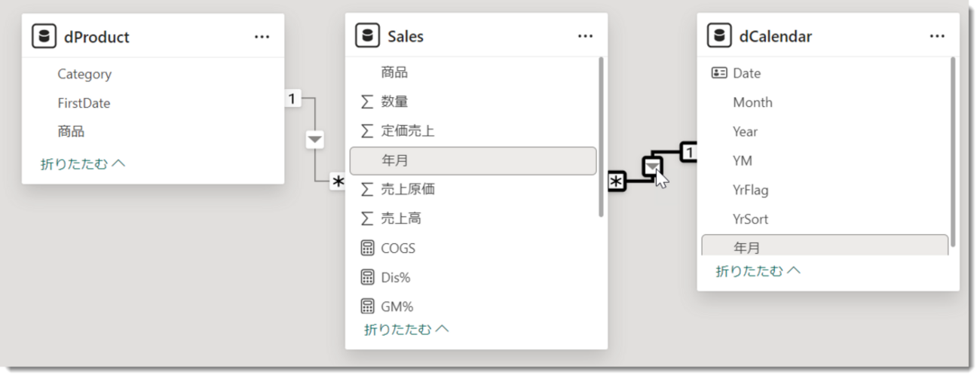Select the YrFlag field in dCalendar
This screenshot has width=980, height=378.
(825, 190)
